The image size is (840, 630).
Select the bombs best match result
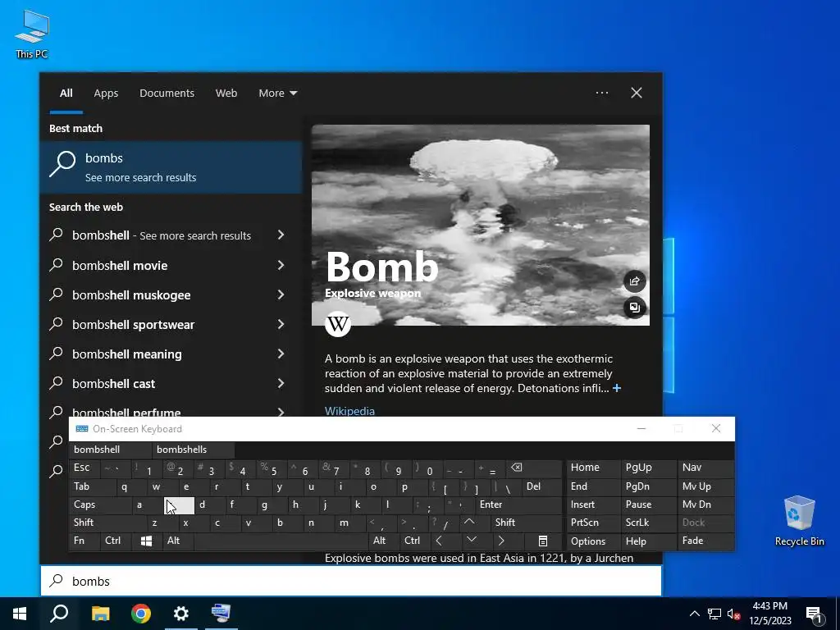coord(171,167)
